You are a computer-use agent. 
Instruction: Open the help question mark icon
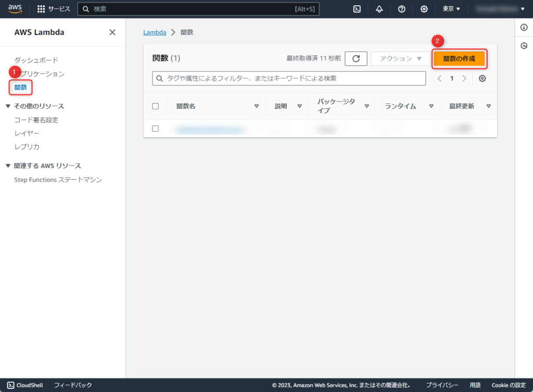tap(402, 9)
